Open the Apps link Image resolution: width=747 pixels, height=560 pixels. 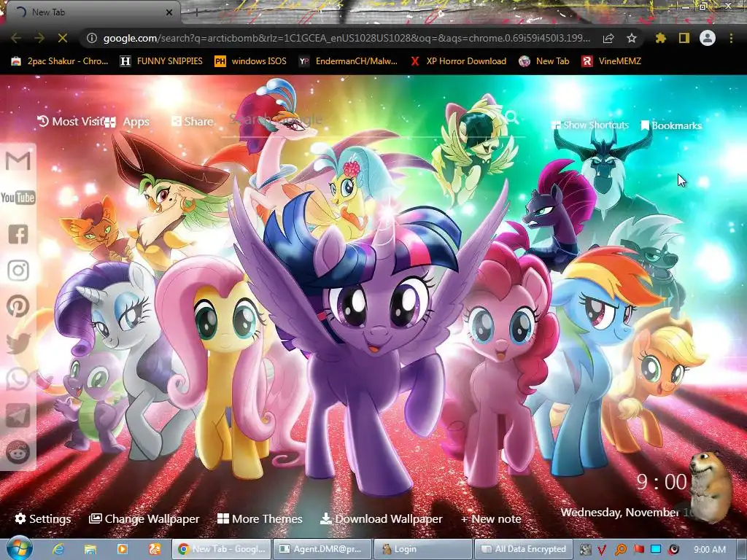pyautogui.click(x=127, y=122)
